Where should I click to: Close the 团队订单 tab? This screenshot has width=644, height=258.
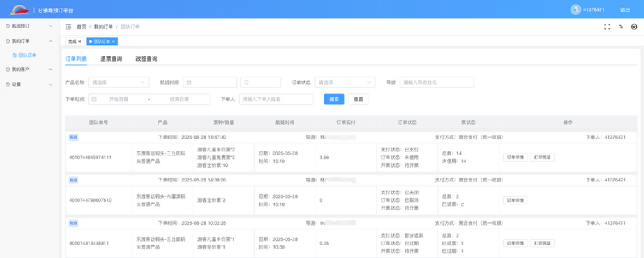click(x=113, y=42)
